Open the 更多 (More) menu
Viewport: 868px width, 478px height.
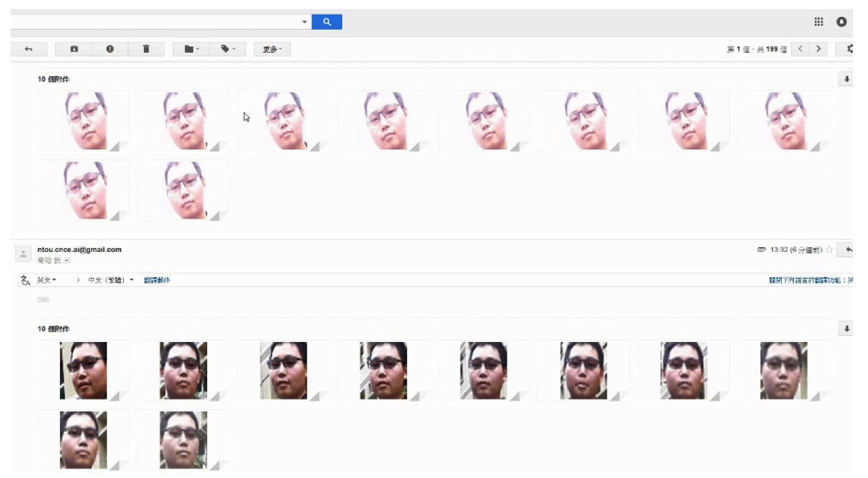(272, 49)
